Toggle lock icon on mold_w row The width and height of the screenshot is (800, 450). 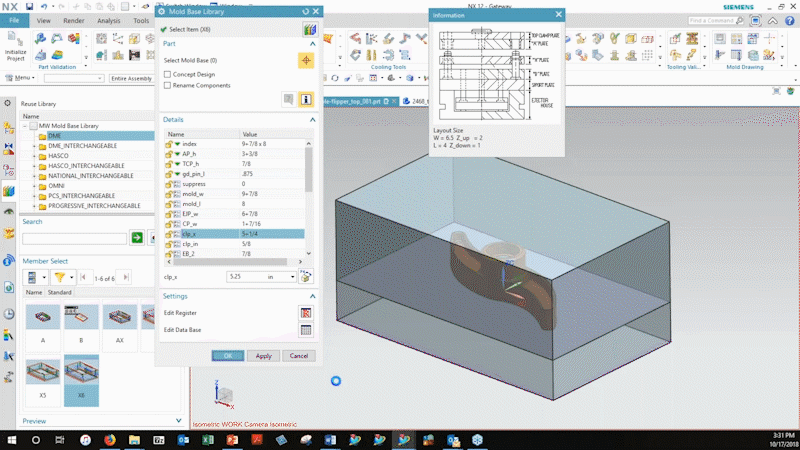(x=168, y=194)
